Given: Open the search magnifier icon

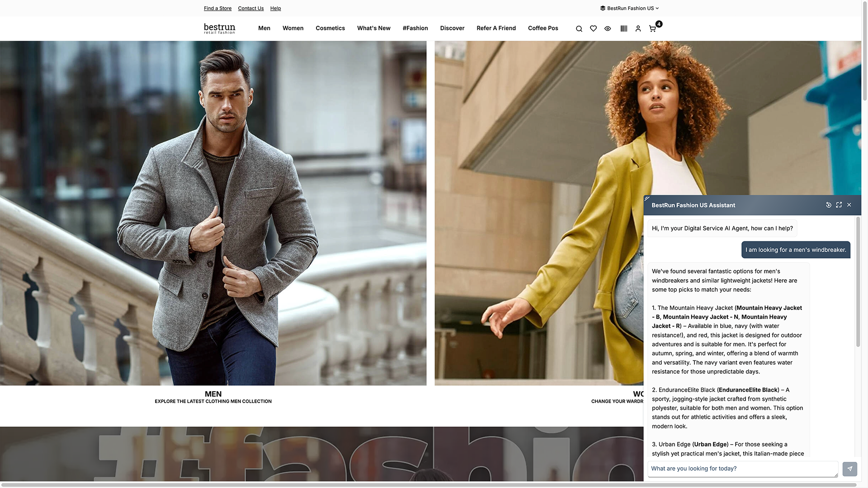Looking at the screenshot, I should point(579,28).
